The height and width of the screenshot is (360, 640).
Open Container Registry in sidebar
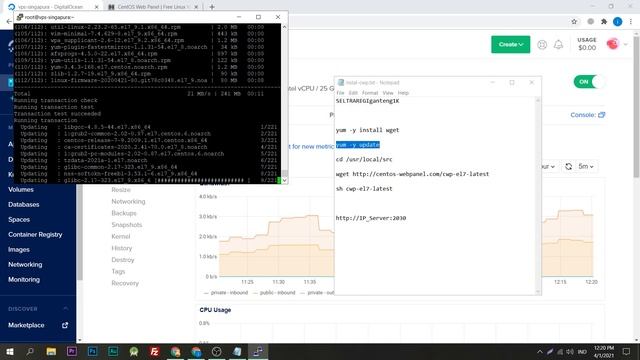coord(35,235)
